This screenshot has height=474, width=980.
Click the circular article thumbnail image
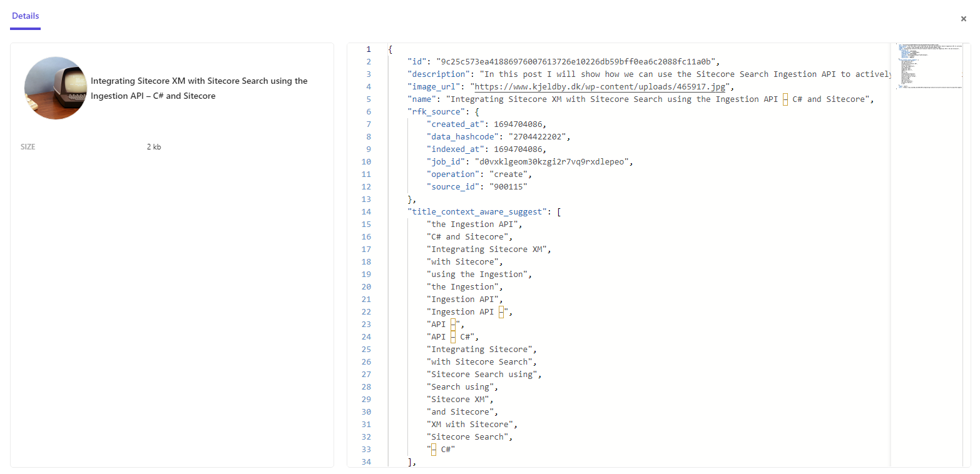point(56,88)
